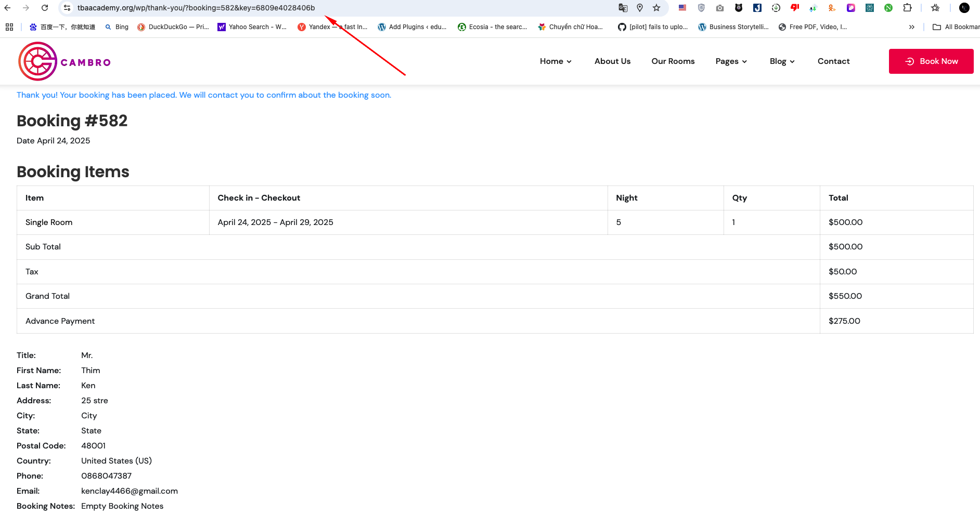Open the Chrome profile avatar

964,8
